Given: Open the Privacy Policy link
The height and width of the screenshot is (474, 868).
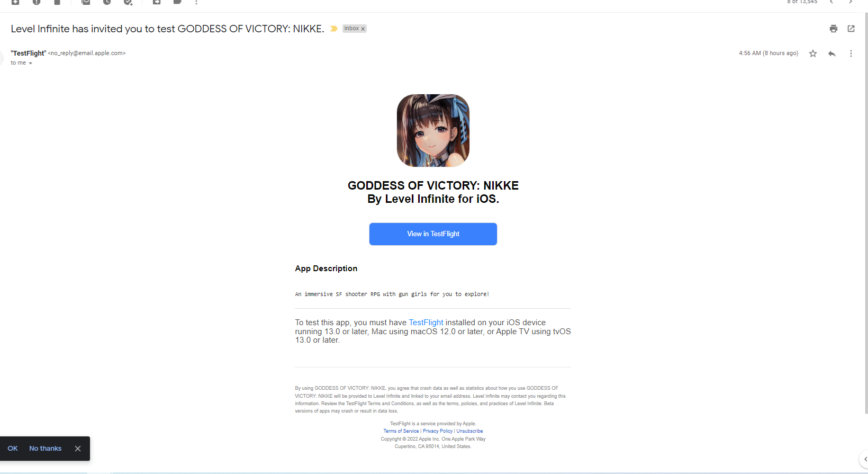Looking at the screenshot, I should pyautogui.click(x=438, y=431).
